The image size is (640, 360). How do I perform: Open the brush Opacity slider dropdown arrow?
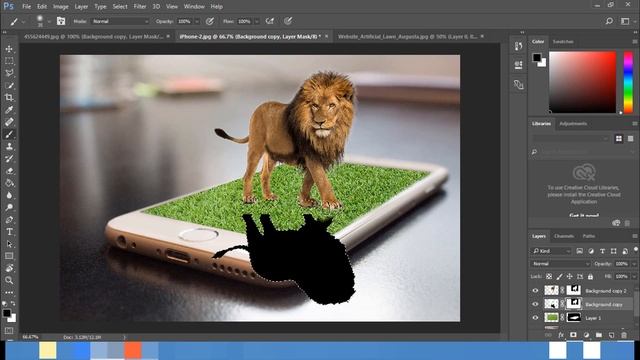[x=197, y=21]
